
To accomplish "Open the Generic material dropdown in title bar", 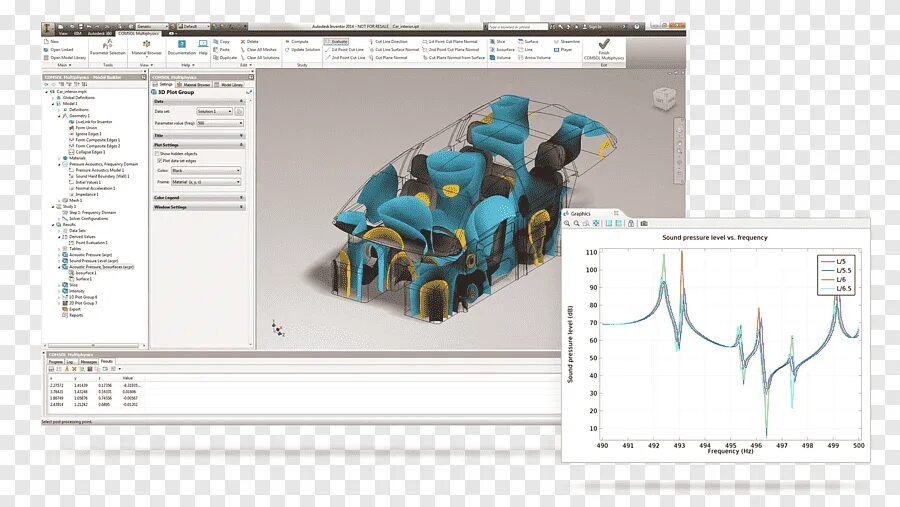I will point(152,26).
